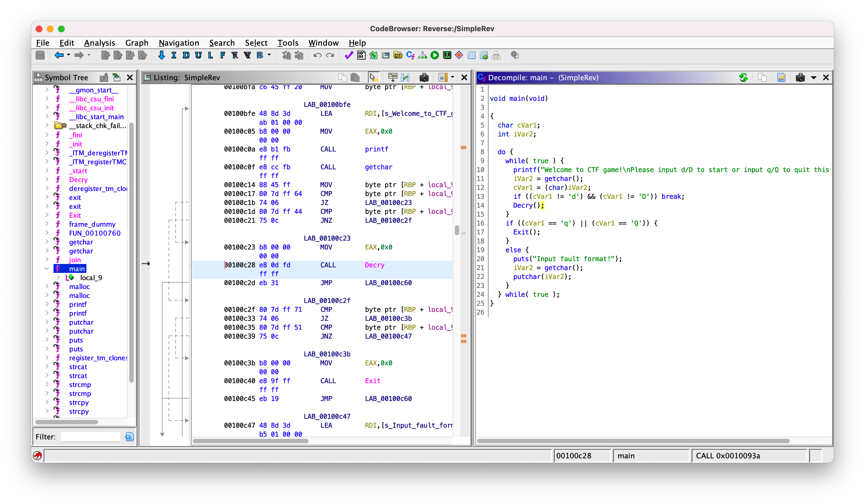
Task: Open the Function Graph hierarchy icon
Action: (x=422, y=55)
